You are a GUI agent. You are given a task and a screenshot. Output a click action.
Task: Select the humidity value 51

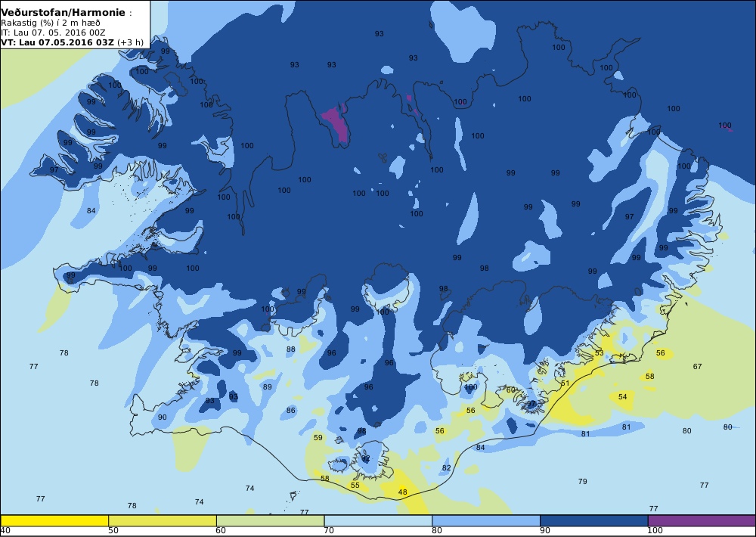click(x=565, y=383)
